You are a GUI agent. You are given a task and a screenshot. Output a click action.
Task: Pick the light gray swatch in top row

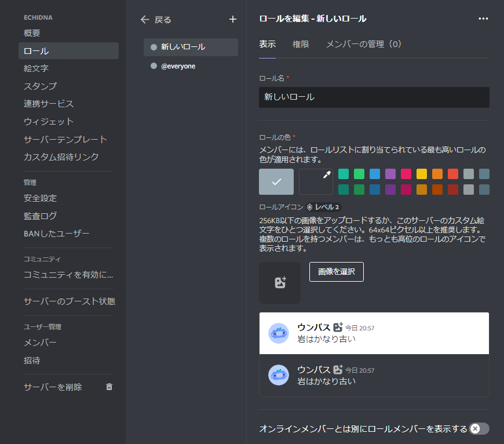pyautogui.click(x=469, y=174)
